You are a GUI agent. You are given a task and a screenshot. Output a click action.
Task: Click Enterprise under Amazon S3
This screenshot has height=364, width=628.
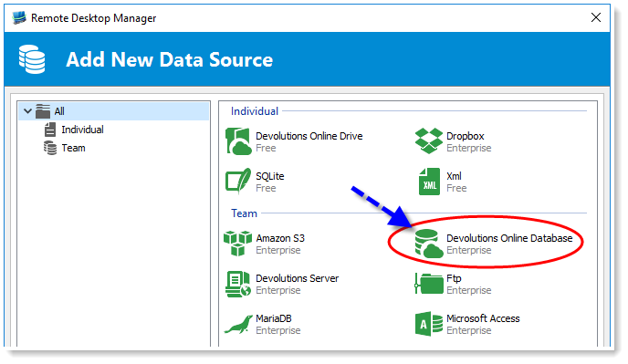pos(278,251)
